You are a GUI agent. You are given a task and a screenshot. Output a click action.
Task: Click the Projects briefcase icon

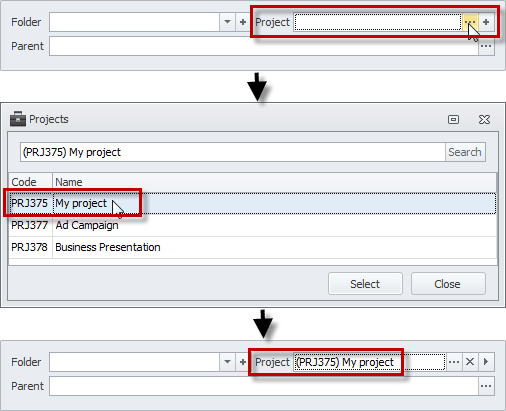pos(18,119)
